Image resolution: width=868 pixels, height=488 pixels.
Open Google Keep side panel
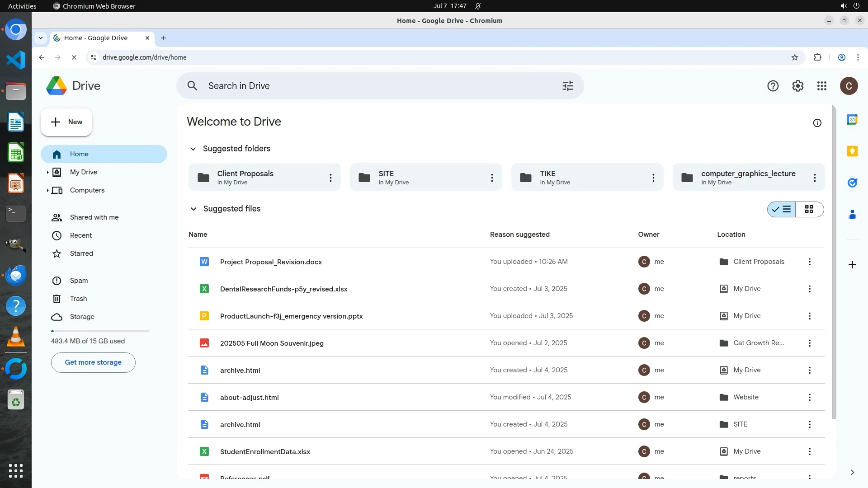click(852, 151)
